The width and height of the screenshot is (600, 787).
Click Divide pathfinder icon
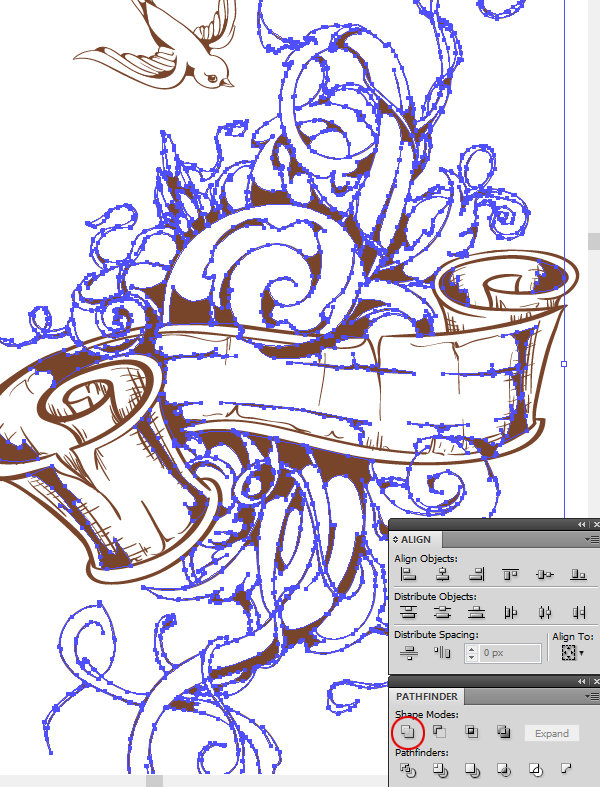(x=408, y=770)
